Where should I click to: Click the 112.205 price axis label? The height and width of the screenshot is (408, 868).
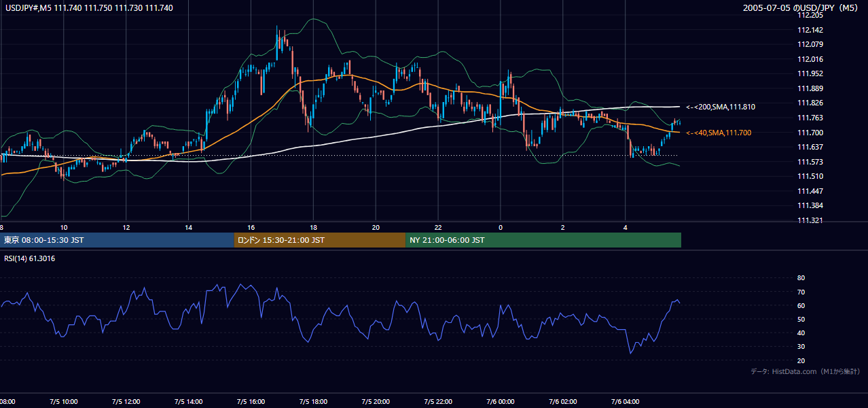[x=810, y=15]
